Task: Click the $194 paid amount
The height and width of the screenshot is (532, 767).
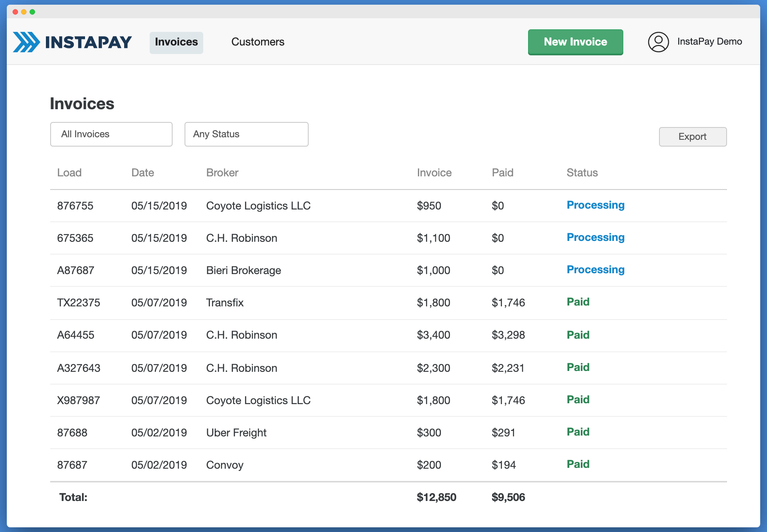Action: click(x=504, y=465)
